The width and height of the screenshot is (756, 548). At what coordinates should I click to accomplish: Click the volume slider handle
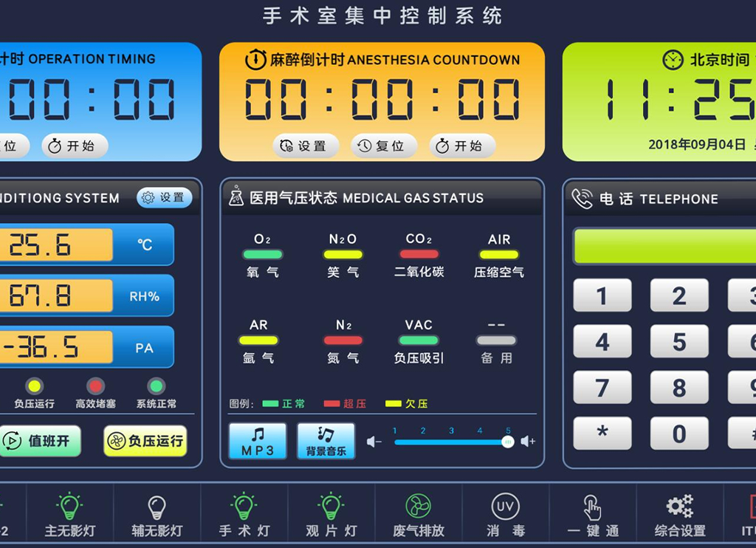point(508,442)
